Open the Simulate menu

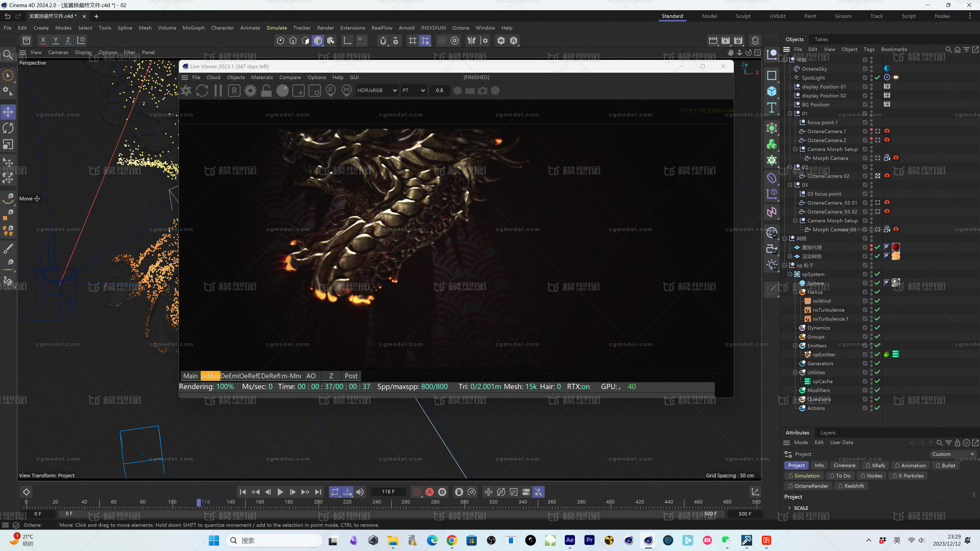277,28
